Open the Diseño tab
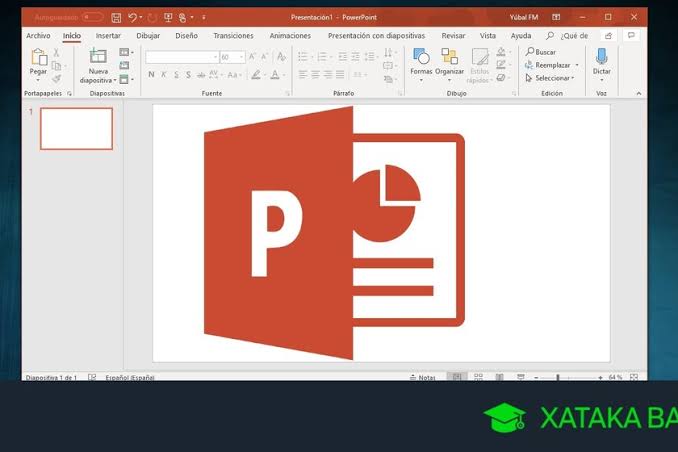This screenshot has height=452, width=678. coord(186,35)
